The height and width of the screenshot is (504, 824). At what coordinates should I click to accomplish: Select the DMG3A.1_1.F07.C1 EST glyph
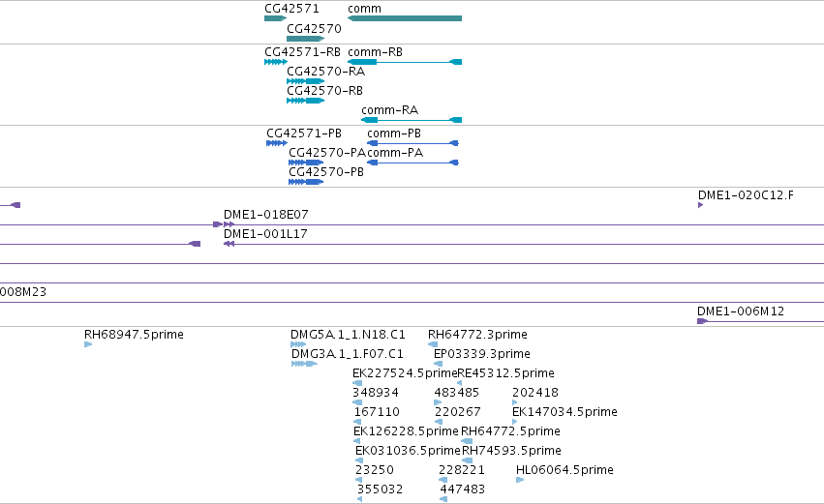304,364
